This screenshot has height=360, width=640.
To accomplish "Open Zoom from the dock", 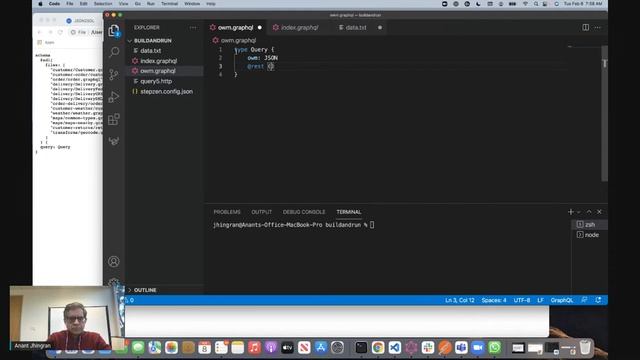I will 478,347.
